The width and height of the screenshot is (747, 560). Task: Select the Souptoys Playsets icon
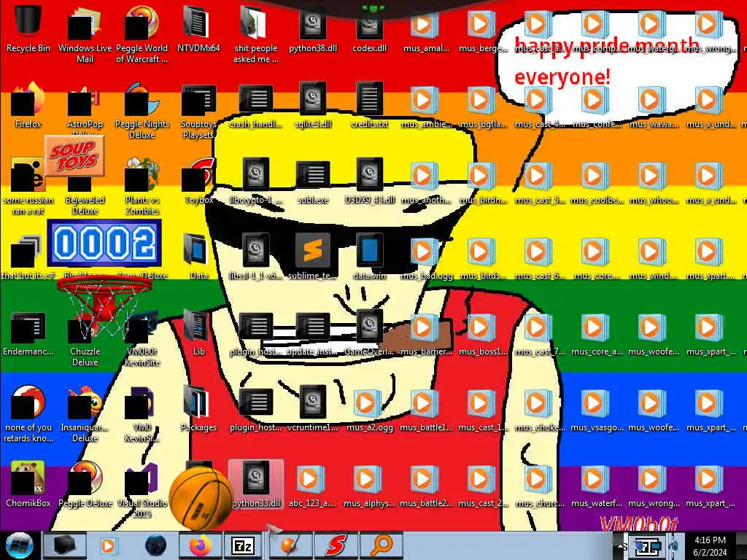(198, 111)
